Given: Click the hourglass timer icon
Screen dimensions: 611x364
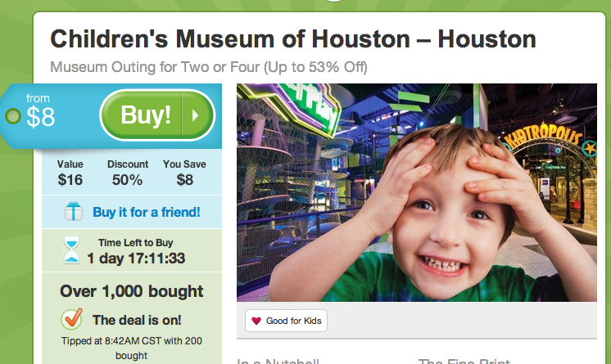Looking at the screenshot, I should [x=72, y=249].
